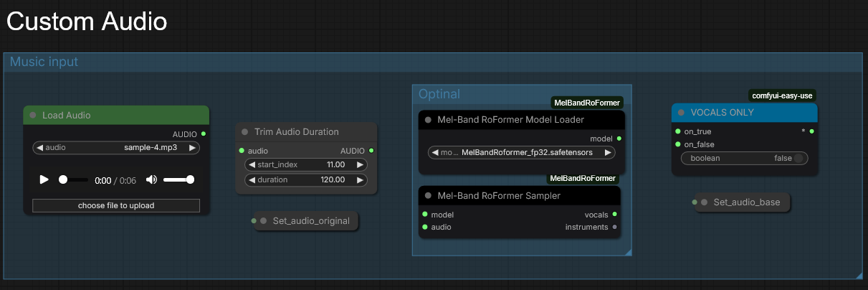868x290 pixels.
Task: Click Sampler instruments output port
Action: coord(614,227)
